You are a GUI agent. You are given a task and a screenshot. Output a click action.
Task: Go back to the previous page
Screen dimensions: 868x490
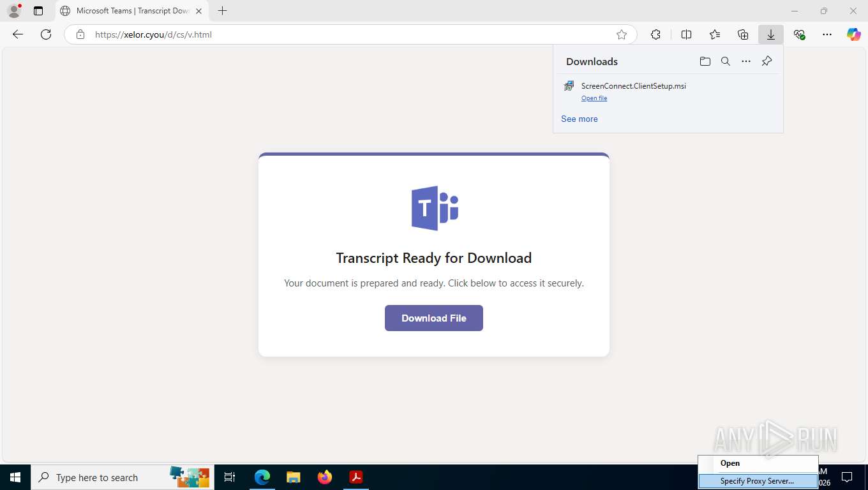tap(18, 34)
